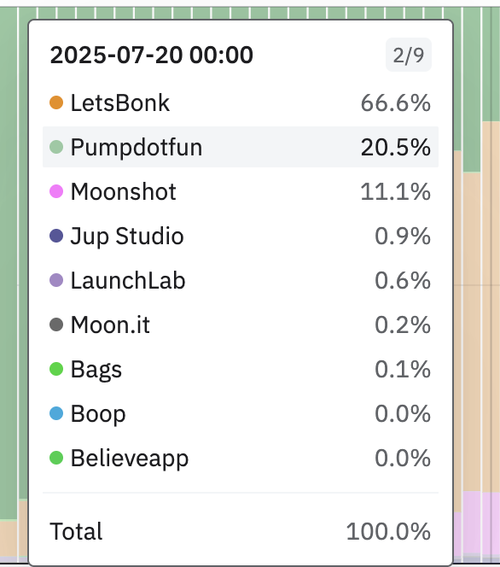Click the LetsBonk label text
The width and height of the screenshot is (500, 567).
(120, 103)
